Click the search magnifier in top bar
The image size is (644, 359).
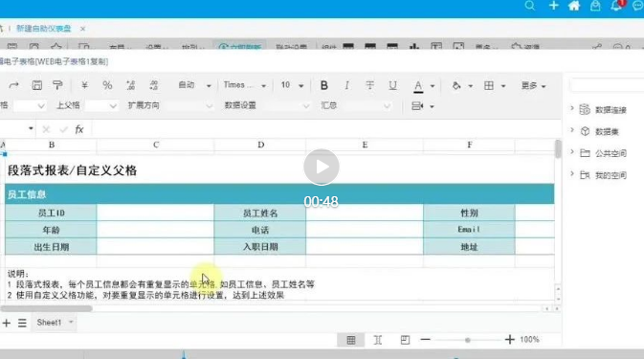pos(530,6)
